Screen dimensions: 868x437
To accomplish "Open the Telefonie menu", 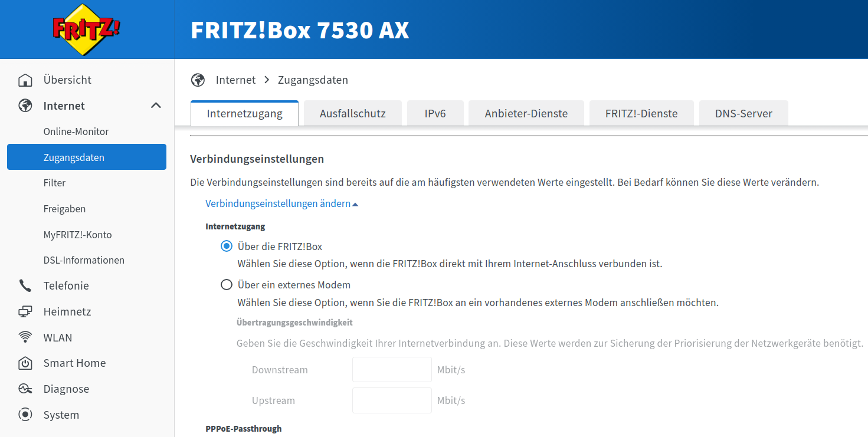I will 66,286.
